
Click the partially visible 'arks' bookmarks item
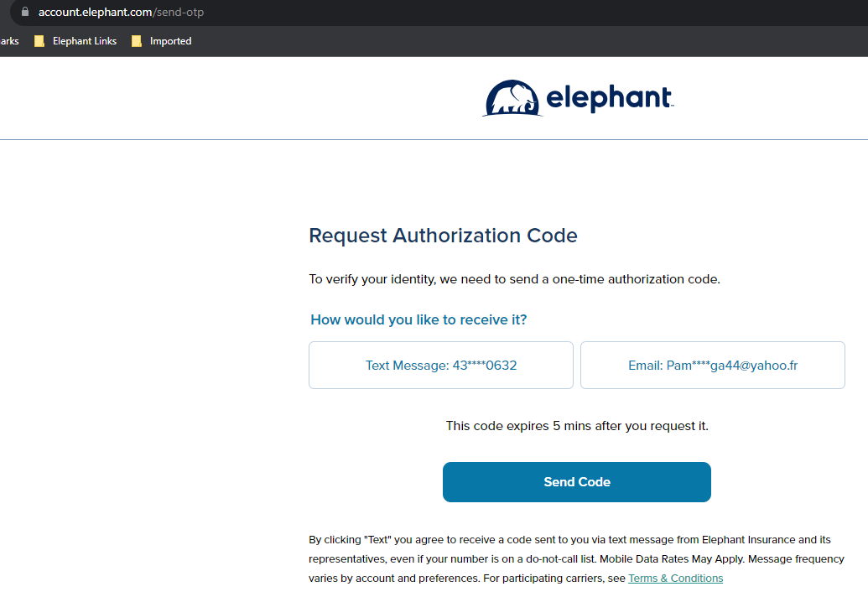(9, 41)
